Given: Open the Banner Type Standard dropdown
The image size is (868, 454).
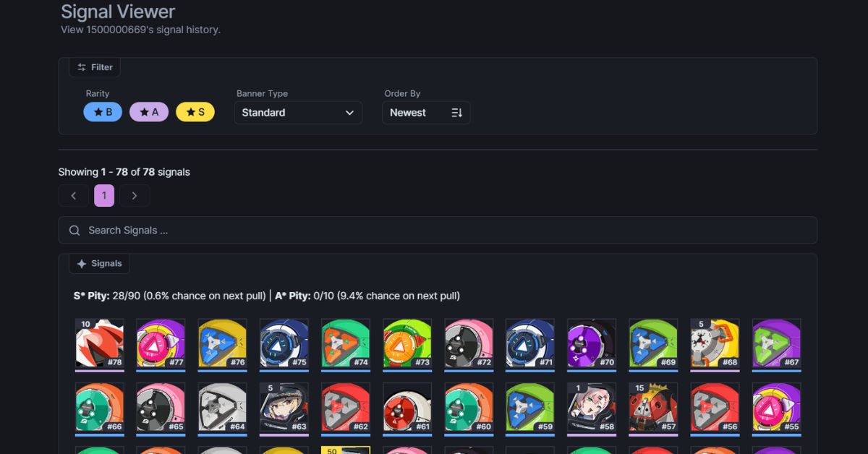Looking at the screenshot, I should tap(298, 113).
